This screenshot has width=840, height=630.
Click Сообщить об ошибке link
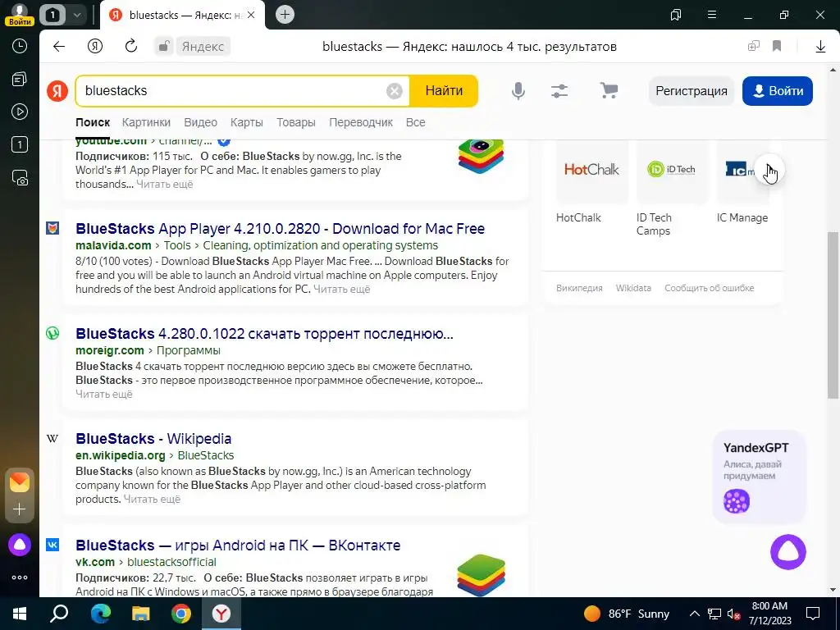[710, 288]
